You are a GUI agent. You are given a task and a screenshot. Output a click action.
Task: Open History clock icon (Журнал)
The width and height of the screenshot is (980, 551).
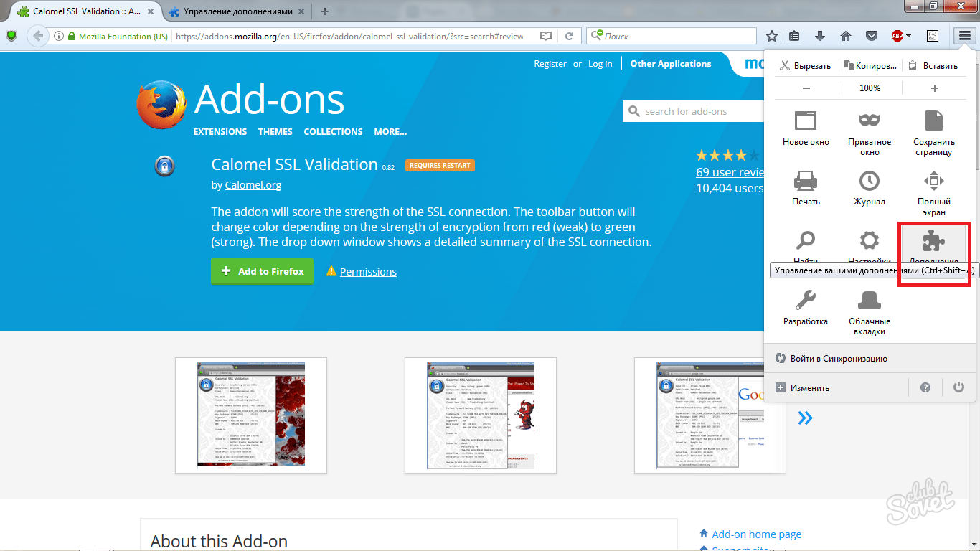tap(870, 180)
